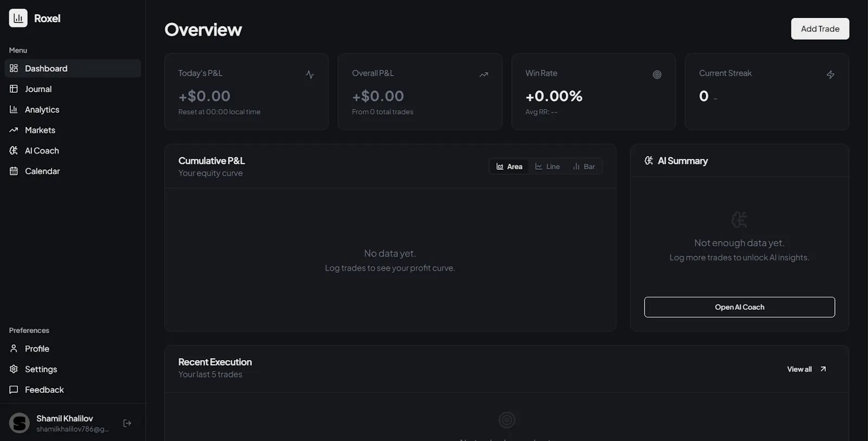Switch chart to Bar view

[x=584, y=167]
